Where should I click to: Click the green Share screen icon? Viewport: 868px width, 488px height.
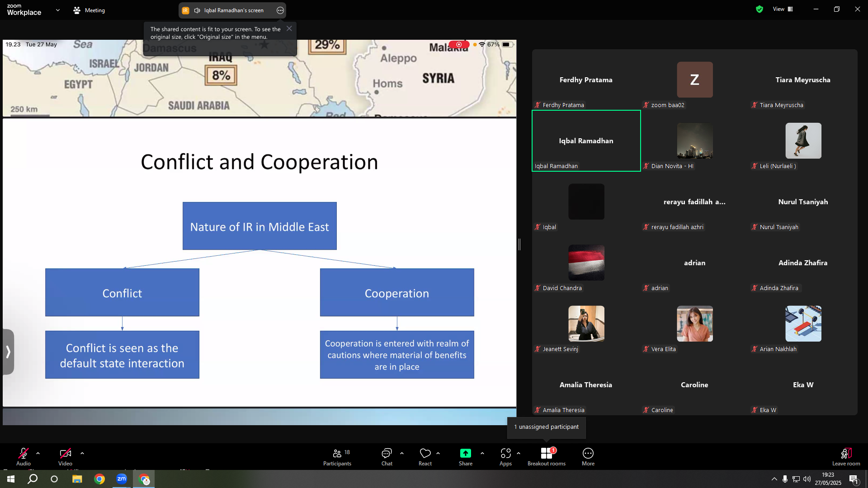466,453
